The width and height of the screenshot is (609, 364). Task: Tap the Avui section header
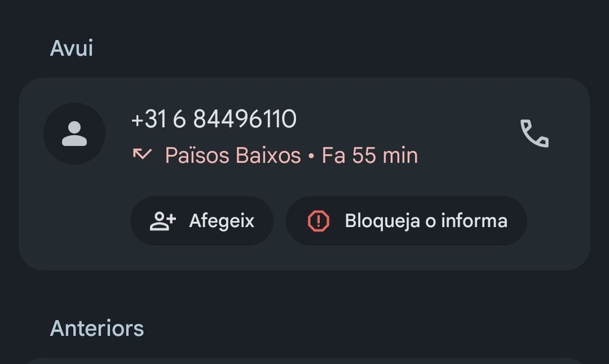[71, 48]
